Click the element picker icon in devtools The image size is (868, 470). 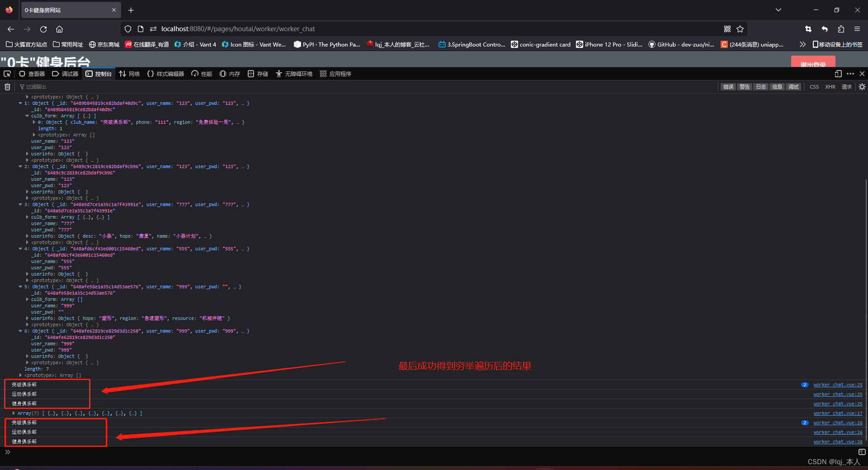(x=7, y=74)
